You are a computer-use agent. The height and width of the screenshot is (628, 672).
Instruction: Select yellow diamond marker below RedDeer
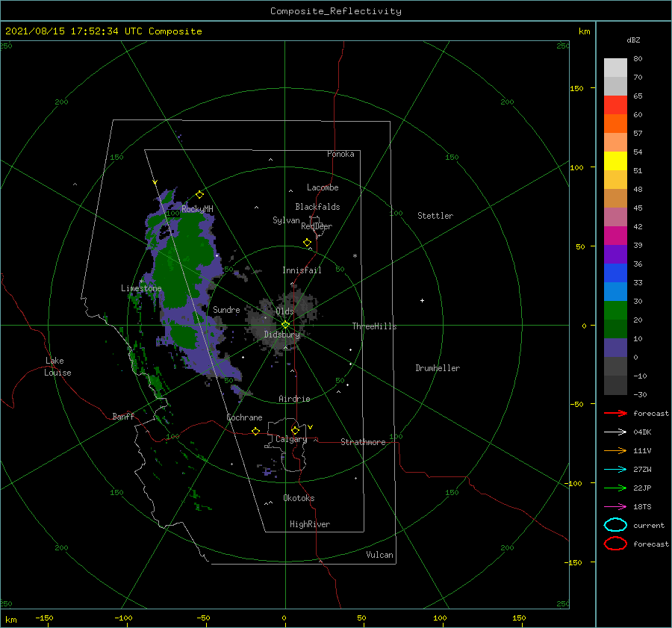tap(307, 243)
